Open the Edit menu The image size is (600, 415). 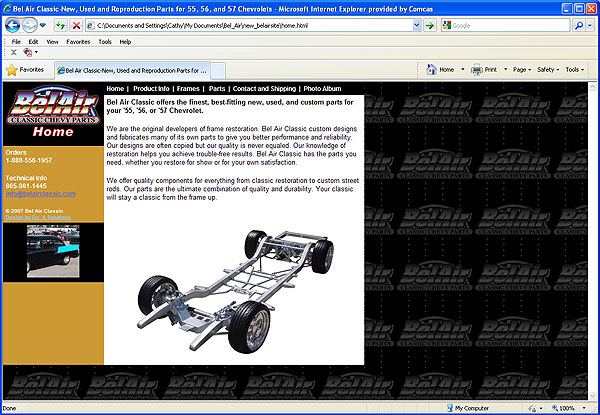click(33, 42)
